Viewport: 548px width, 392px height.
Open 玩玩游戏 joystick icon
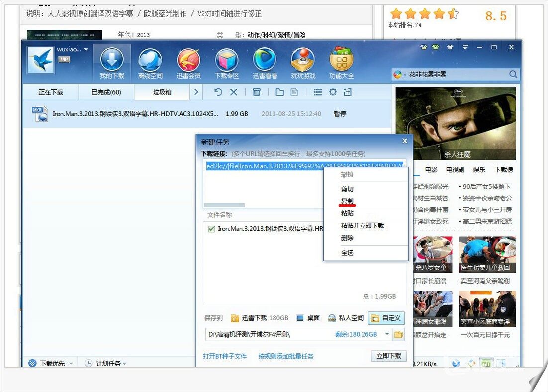click(x=303, y=63)
